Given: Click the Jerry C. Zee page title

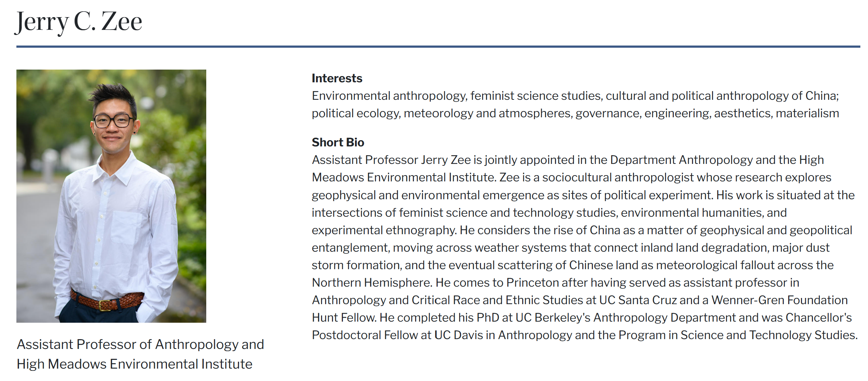Looking at the screenshot, I should (x=78, y=22).
